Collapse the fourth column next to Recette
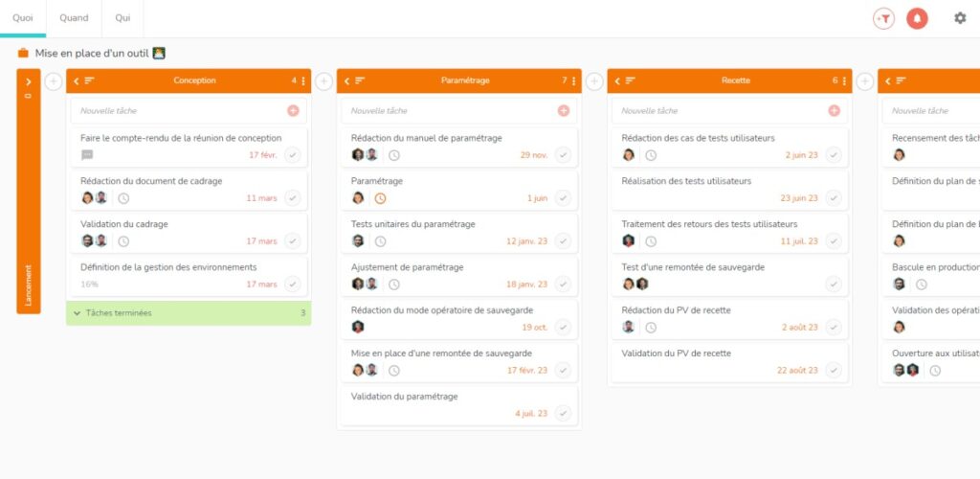This screenshot has height=479, width=980. (x=887, y=80)
